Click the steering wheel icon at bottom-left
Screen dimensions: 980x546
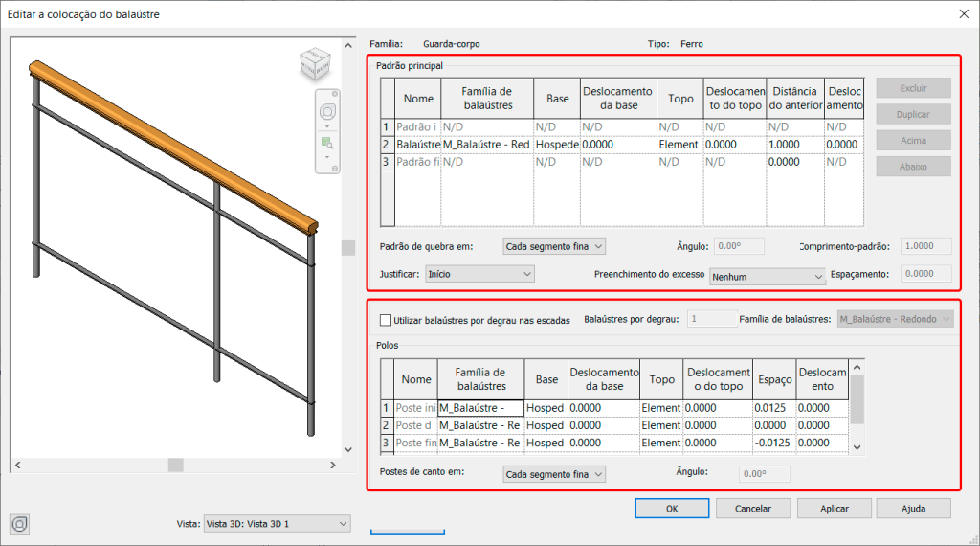coord(21,524)
